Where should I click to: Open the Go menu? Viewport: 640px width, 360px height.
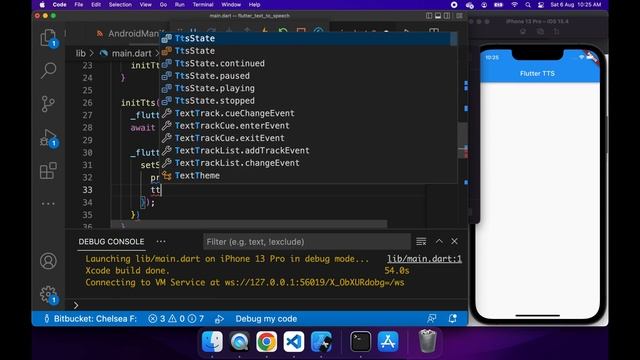(x=163, y=5)
